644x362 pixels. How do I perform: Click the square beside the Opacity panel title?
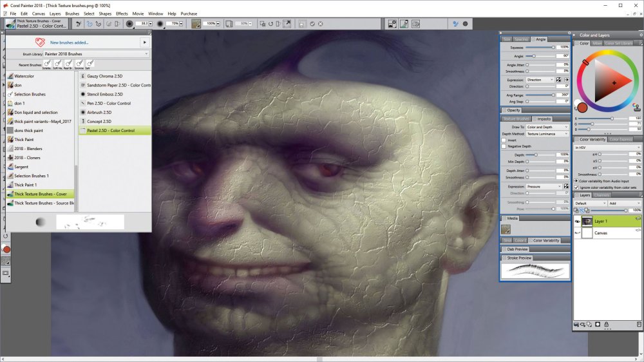504,110
